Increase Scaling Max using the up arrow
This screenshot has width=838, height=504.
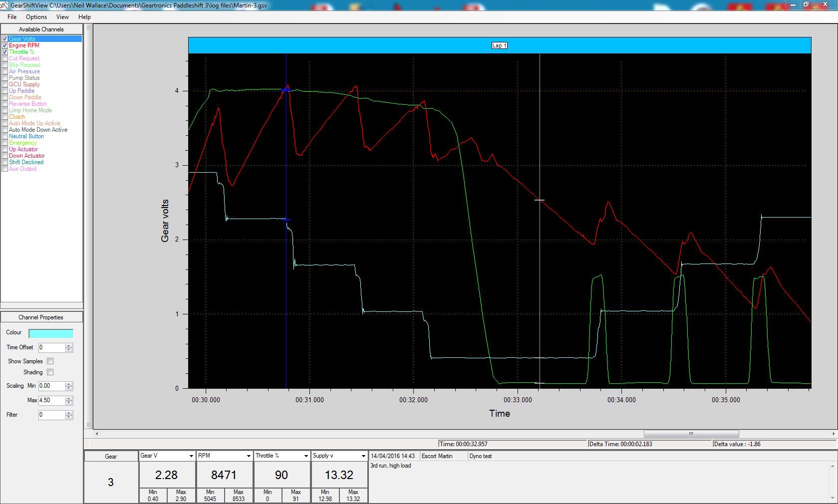point(69,398)
